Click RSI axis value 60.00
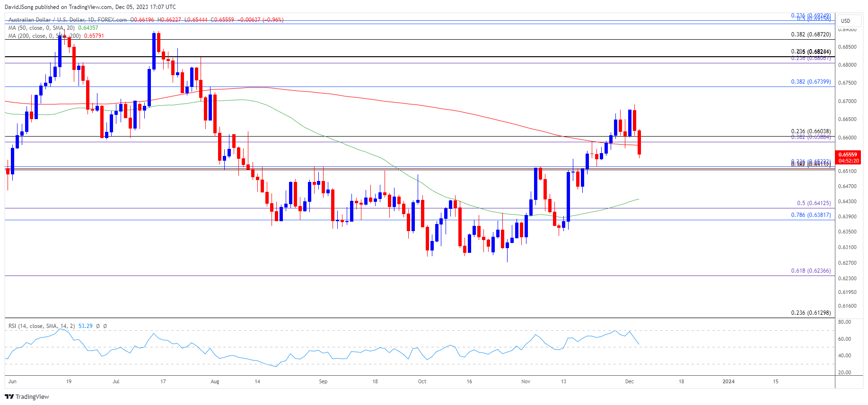The height and width of the screenshot is (405, 868). tap(844, 339)
